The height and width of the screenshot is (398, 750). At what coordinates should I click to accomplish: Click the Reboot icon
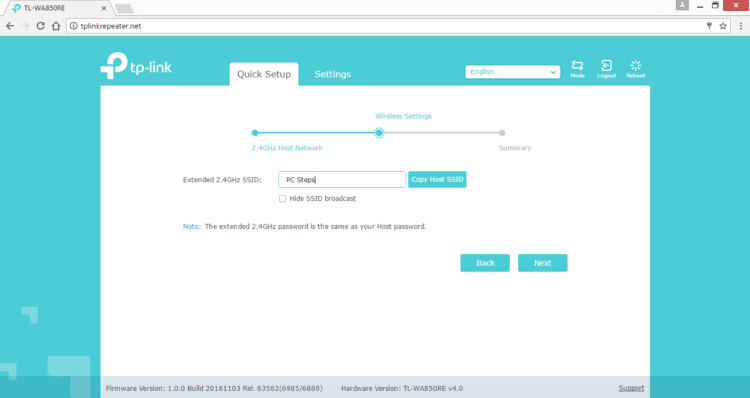click(x=636, y=69)
